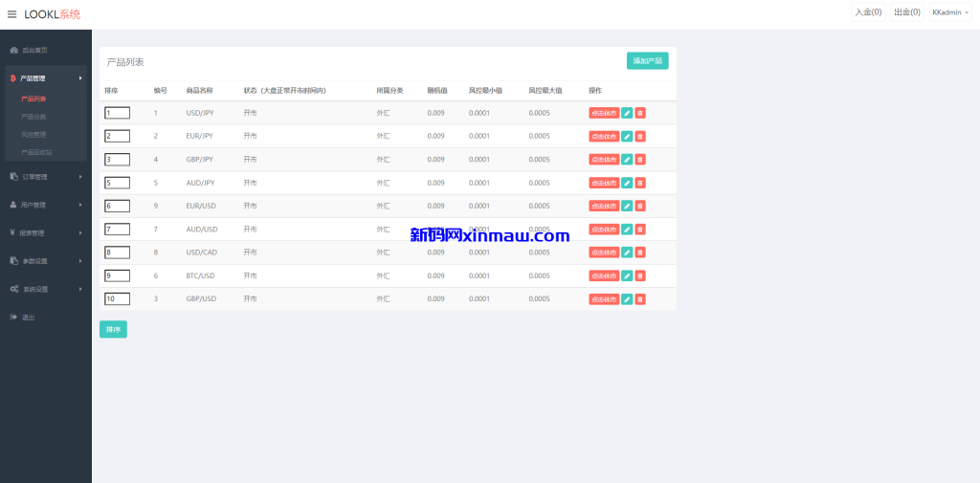Click the edit pencil icon for USD/JPY

coord(627,113)
